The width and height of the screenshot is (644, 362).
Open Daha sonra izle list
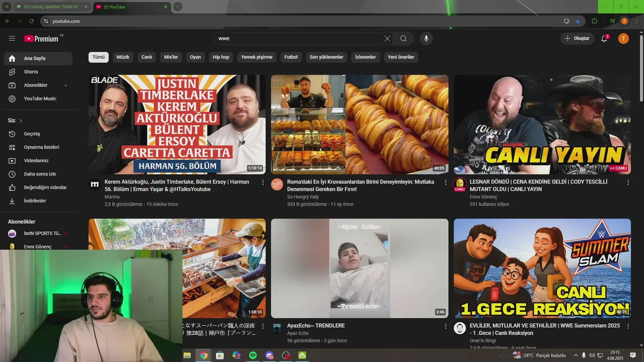click(38, 174)
